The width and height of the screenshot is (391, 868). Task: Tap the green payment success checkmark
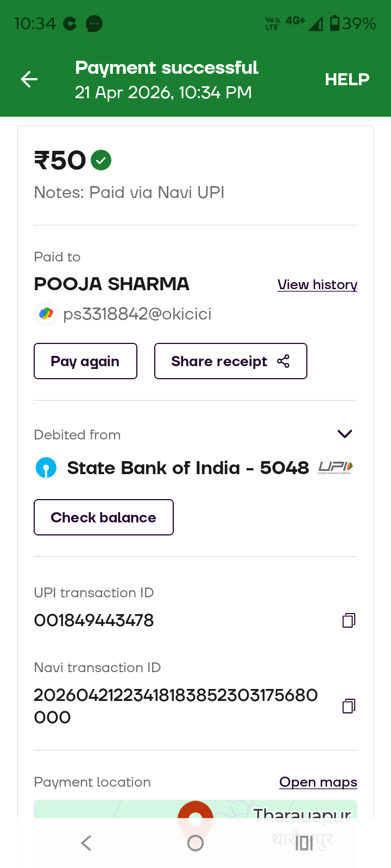101,160
